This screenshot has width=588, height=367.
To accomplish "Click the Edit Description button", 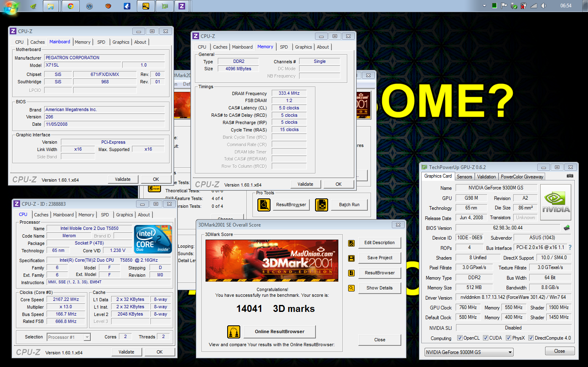I will [x=380, y=242].
